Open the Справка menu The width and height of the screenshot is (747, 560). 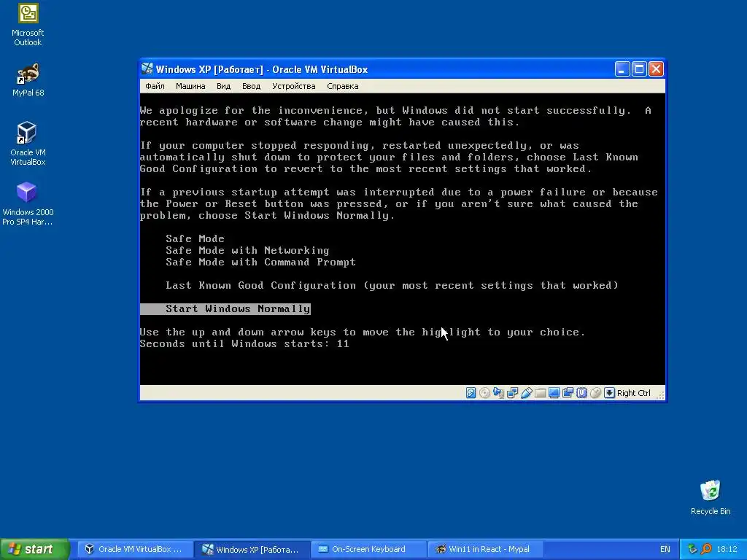click(343, 86)
